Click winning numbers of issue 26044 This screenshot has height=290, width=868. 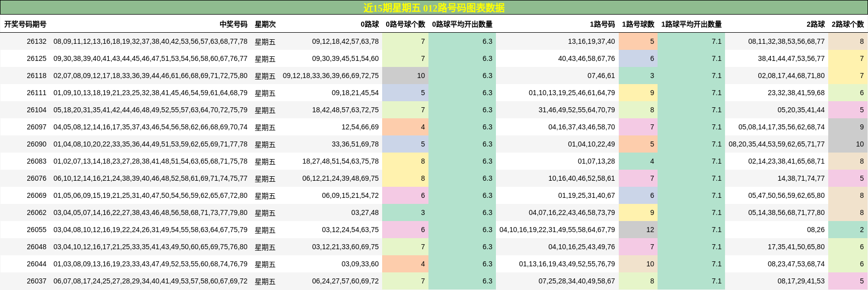click(151, 264)
